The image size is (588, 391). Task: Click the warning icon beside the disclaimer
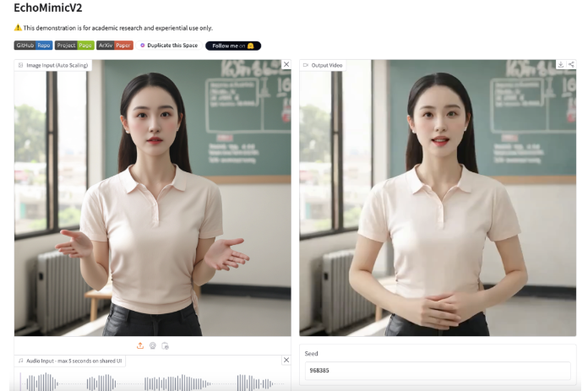pyautogui.click(x=18, y=28)
